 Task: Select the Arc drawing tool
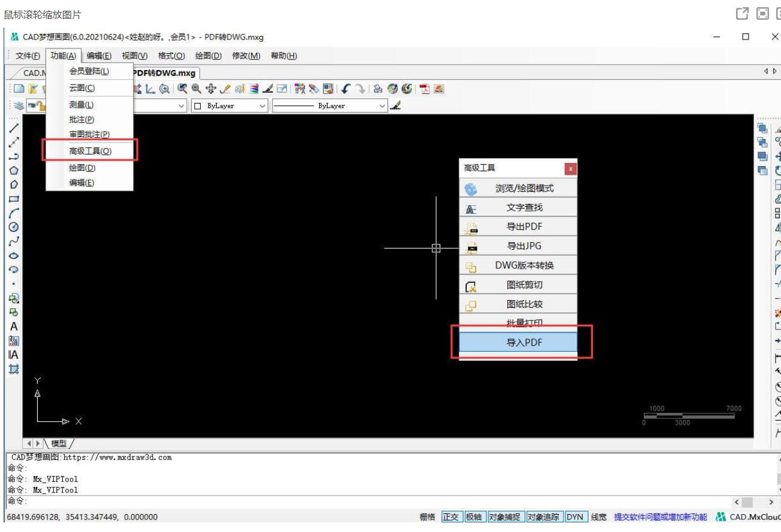[x=13, y=213]
